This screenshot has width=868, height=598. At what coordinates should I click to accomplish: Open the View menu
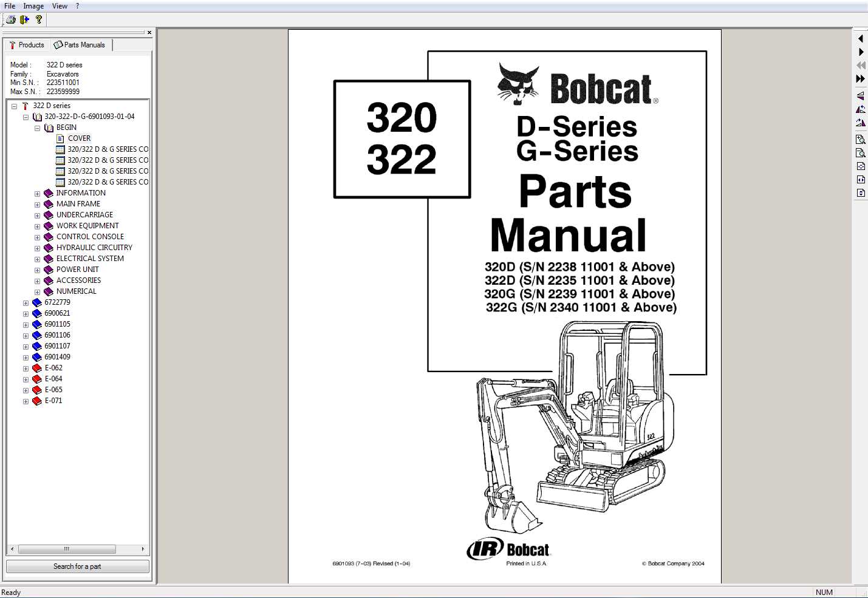coord(60,6)
